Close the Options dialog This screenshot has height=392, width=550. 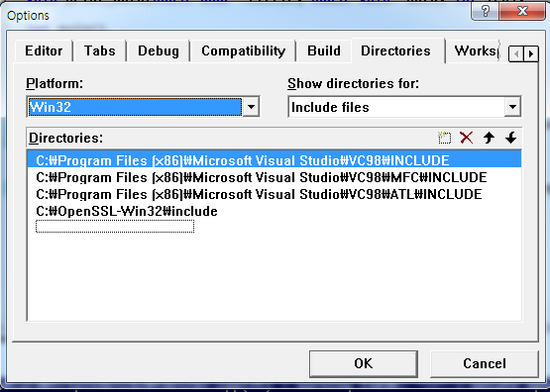click(x=522, y=11)
